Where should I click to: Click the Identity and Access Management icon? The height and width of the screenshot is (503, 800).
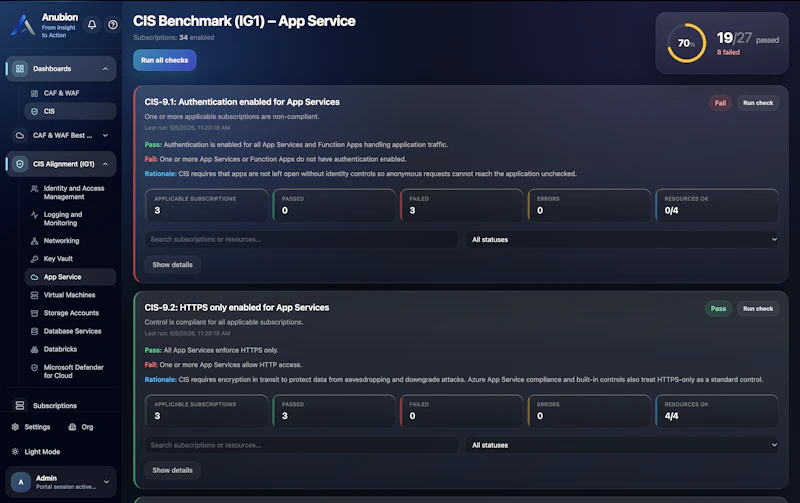click(35, 189)
